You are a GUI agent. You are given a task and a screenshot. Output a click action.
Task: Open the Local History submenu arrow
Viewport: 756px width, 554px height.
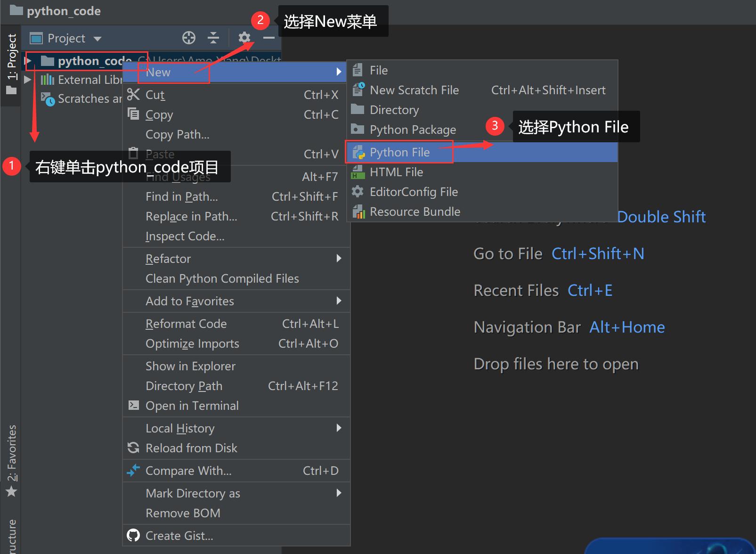point(339,428)
